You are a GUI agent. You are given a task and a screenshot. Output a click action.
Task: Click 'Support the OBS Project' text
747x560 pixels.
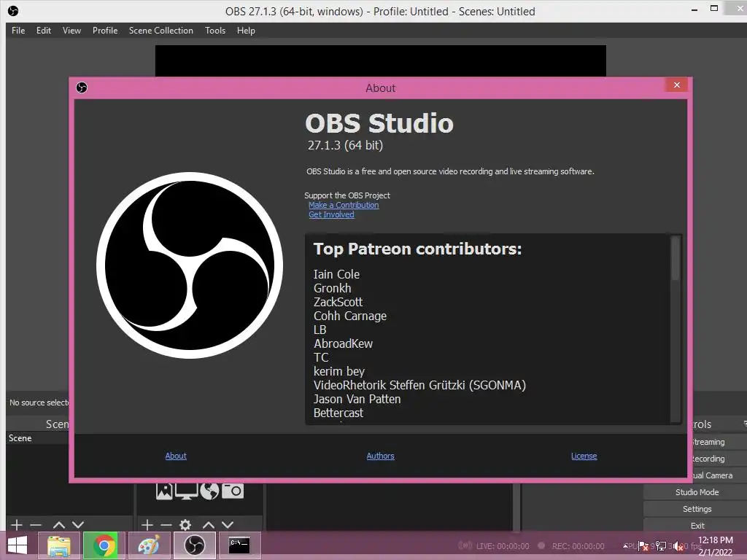347,195
